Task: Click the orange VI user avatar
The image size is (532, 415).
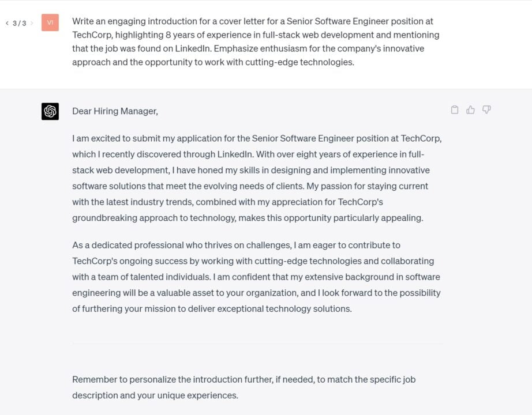Action: pyautogui.click(x=50, y=22)
